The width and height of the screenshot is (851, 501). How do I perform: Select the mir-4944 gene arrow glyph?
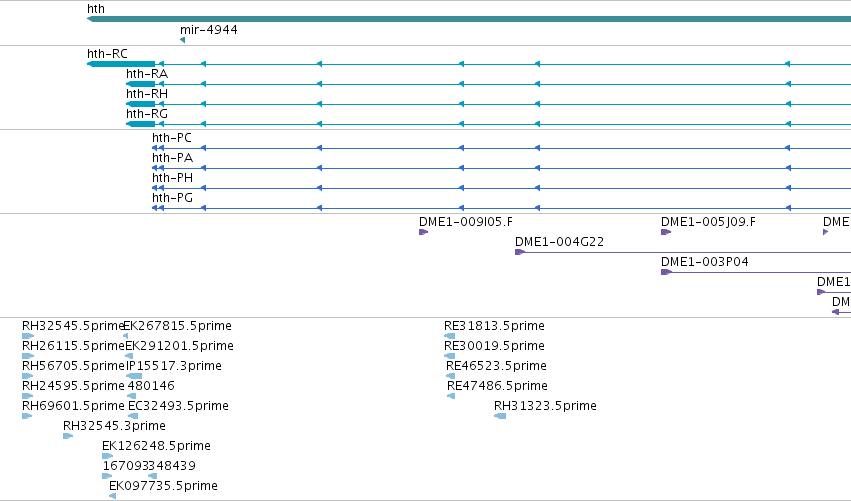[182, 40]
